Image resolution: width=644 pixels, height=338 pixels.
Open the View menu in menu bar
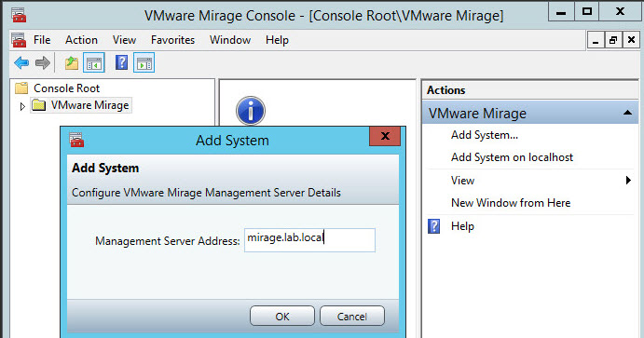[x=124, y=40]
